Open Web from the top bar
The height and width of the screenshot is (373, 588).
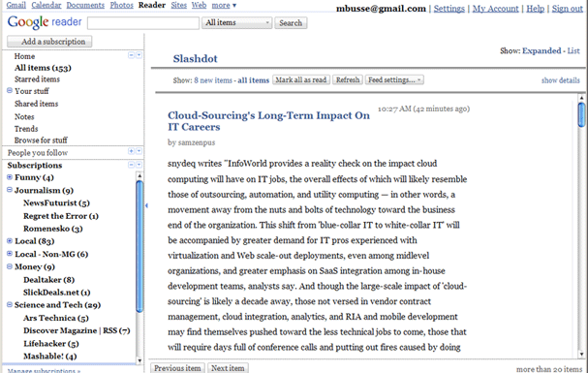pos(199,5)
